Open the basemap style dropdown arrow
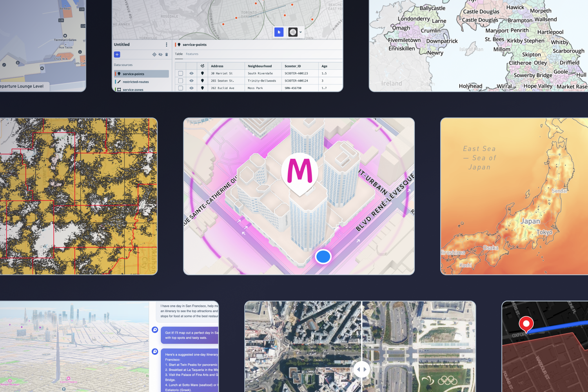This screenshot has height=392, width=588. (301, 32)
